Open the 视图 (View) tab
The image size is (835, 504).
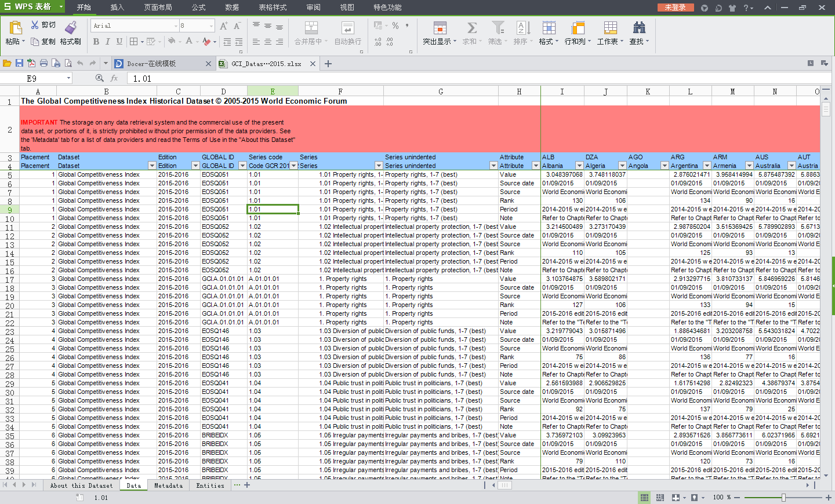point(347,7)
